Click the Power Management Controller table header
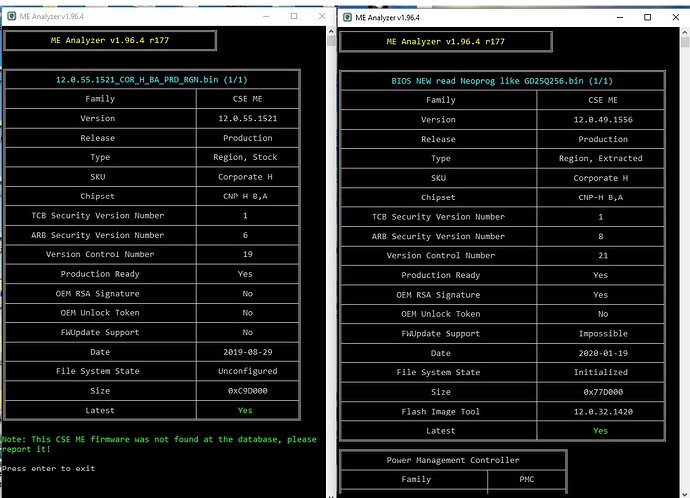The height and width of the screenshot is (498, 690). point(453,460)
